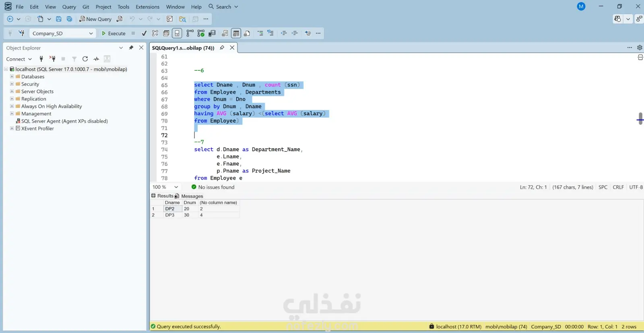Click the editor vertical scrollbar thumb
The height and width of the screenshot is (333, 644).
click(640, 119)
